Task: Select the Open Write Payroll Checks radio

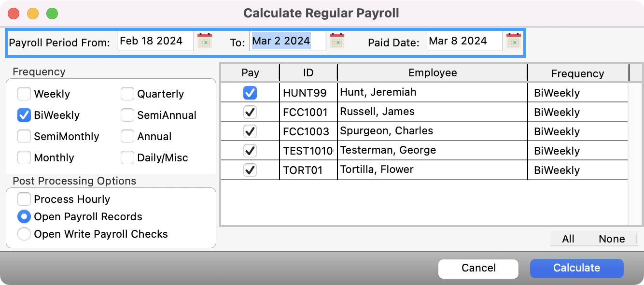Action: click(24, 234)
